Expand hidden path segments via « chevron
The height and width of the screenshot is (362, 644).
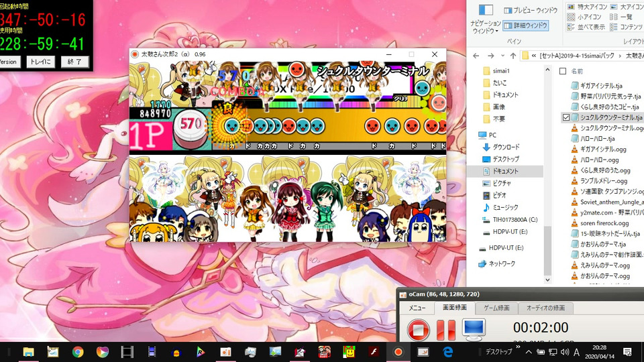[534, 56]
